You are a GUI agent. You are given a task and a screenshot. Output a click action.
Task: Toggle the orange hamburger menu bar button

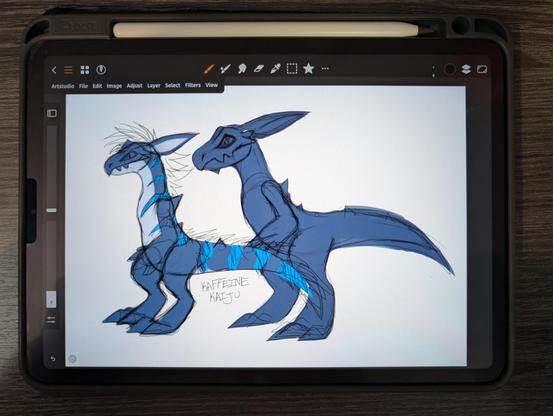pos(68,70)
